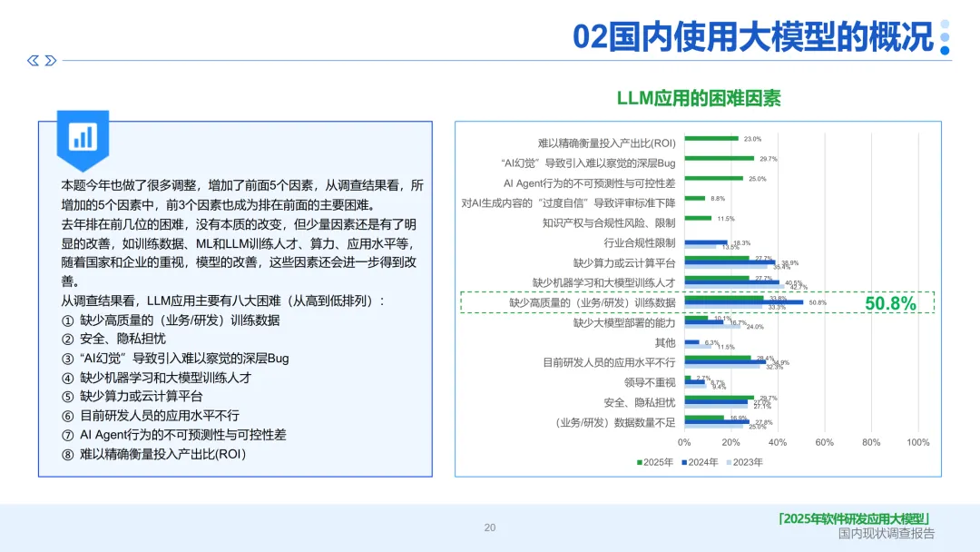Click the 23.0% bar value for ROI
The image size is (980, 552).
click(752, 139)
